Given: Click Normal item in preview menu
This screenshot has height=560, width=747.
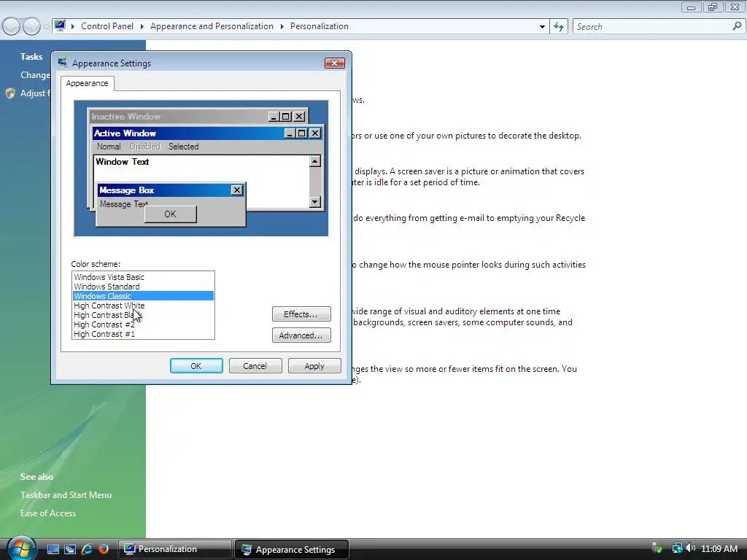Looking at the screenshot, I should [109, 147].
